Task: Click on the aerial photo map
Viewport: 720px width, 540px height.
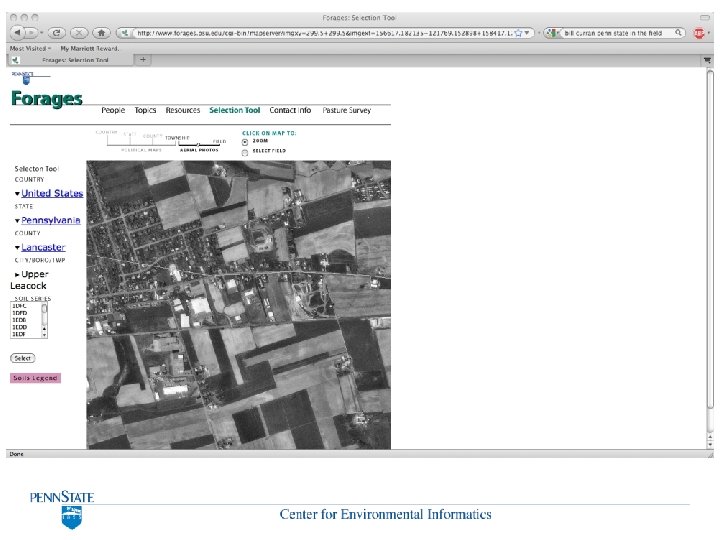Action: [x=238, y=304]
